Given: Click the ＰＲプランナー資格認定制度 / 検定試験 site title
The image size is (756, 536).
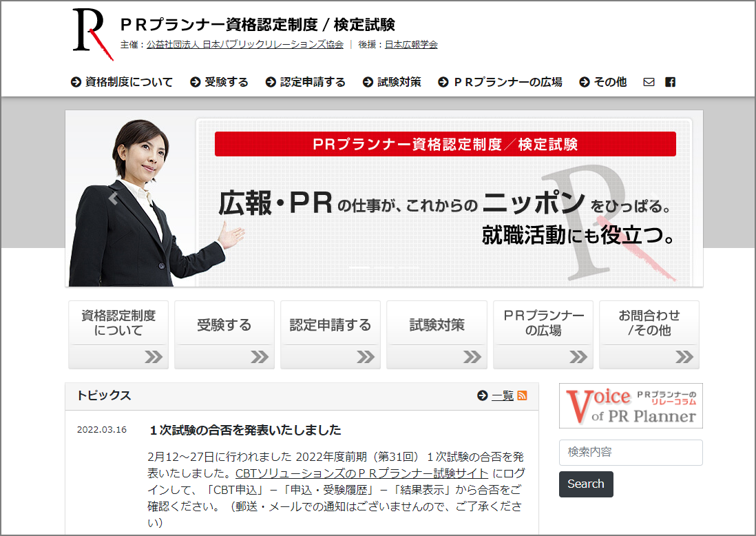Looking at the screenshot, I should pos(258,24).
